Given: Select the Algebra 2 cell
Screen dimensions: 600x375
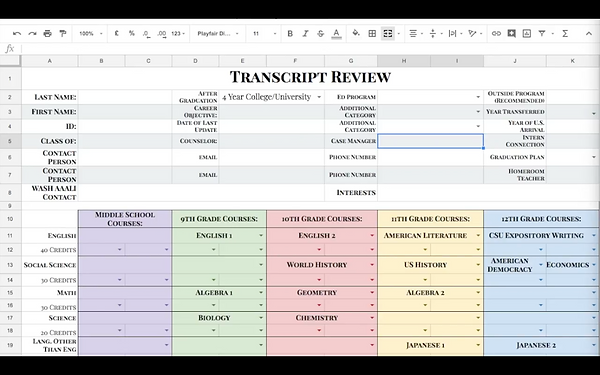Looking at the screenshot, I should click(x=430, y=292).
